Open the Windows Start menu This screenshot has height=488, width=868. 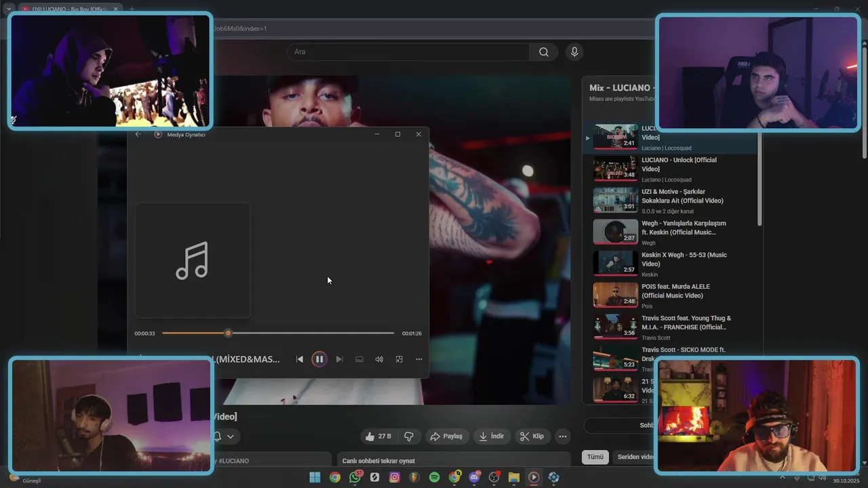coord(315,477)
